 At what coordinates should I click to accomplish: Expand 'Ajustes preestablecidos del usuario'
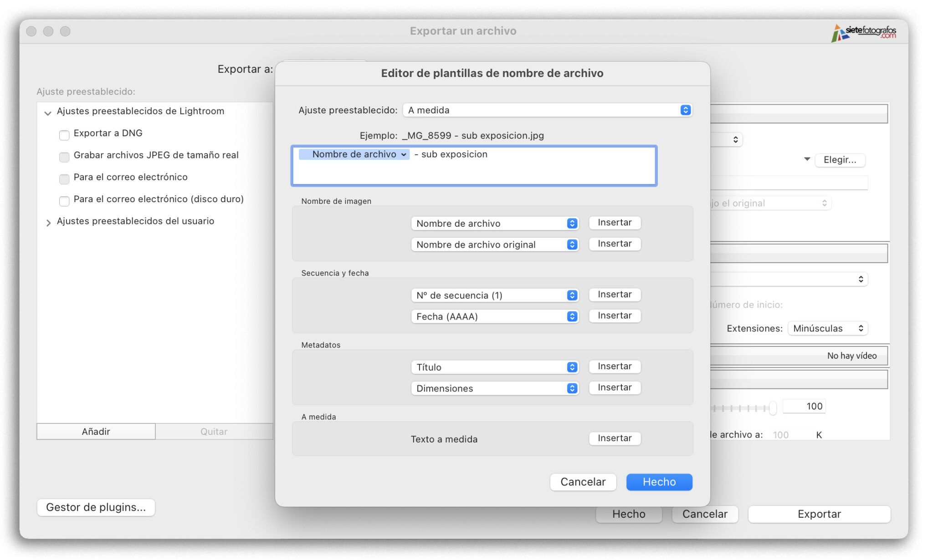(x=48, y=223)
